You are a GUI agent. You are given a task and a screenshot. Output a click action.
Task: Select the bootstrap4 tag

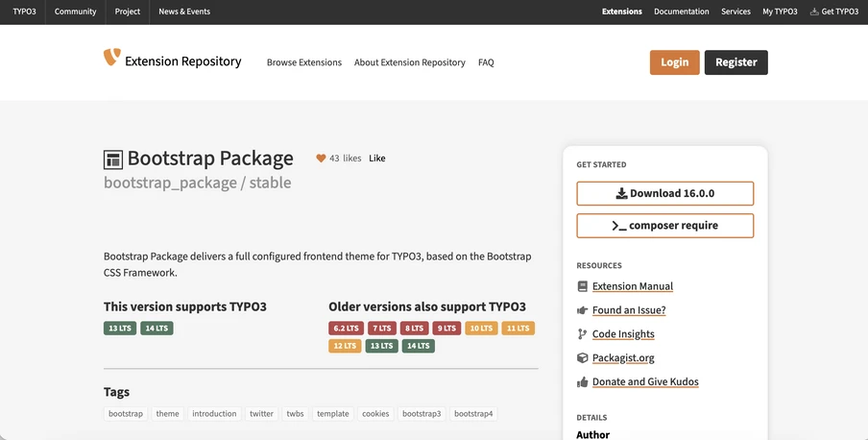point(473,414)
